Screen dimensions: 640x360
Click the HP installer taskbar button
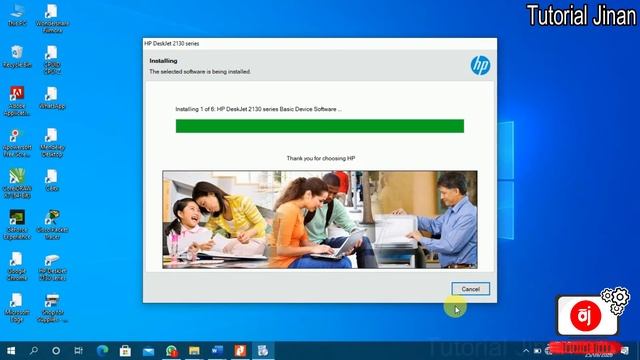[x=263, y=351]
